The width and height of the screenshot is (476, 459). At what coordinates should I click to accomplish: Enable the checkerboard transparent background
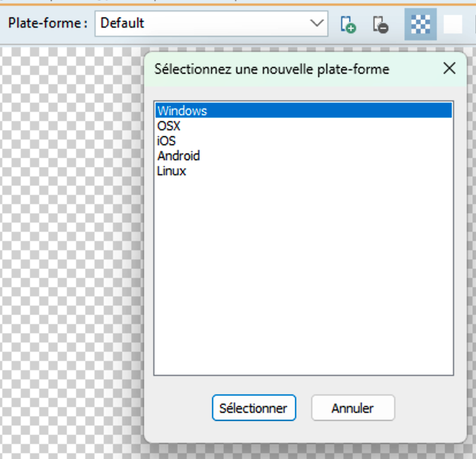coord(420,24)
